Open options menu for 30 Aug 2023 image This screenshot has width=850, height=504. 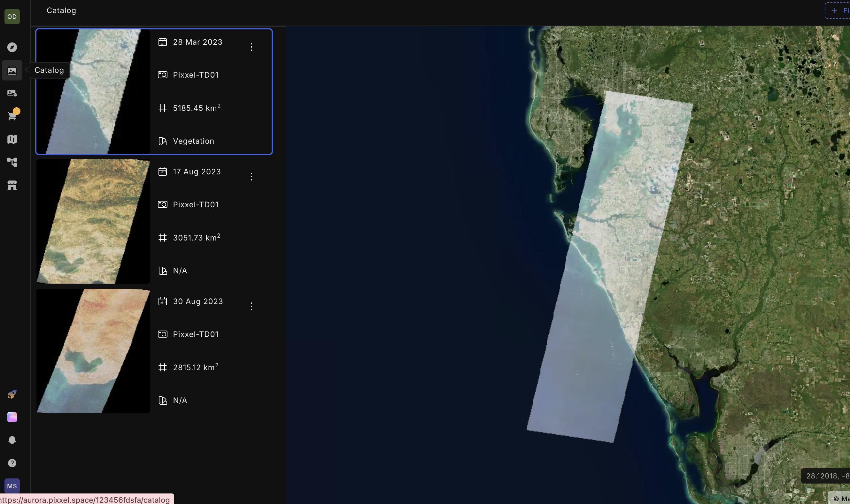pyautogui.click(x=251, y=306)
